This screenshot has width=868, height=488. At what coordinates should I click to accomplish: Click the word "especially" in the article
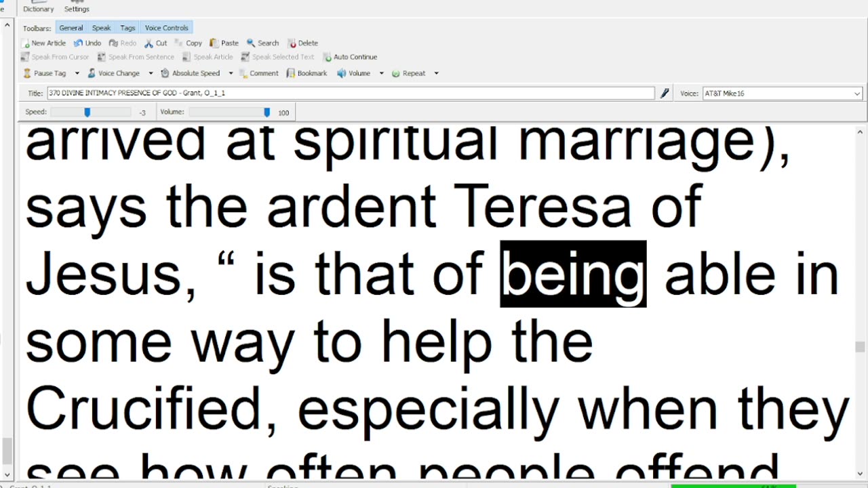click(428, 411)
